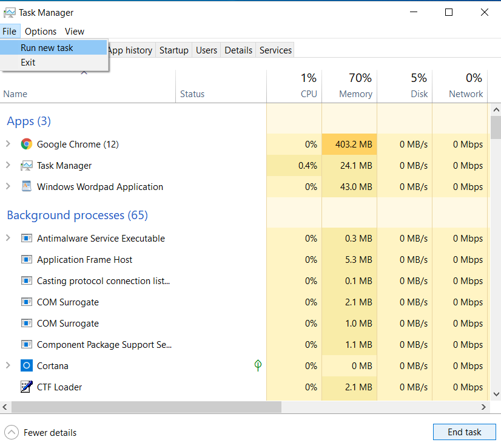Image resolution: width=501 pixels, height=448 pixels.
Task: Click Cortana's green leaf suspended icon
Action: pos(258,365)
